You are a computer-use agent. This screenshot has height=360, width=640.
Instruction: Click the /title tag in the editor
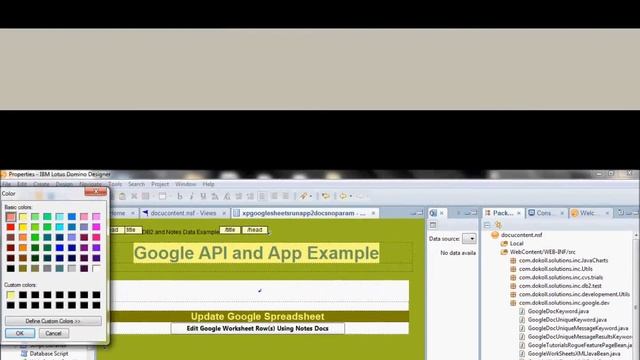pos(230,230)
